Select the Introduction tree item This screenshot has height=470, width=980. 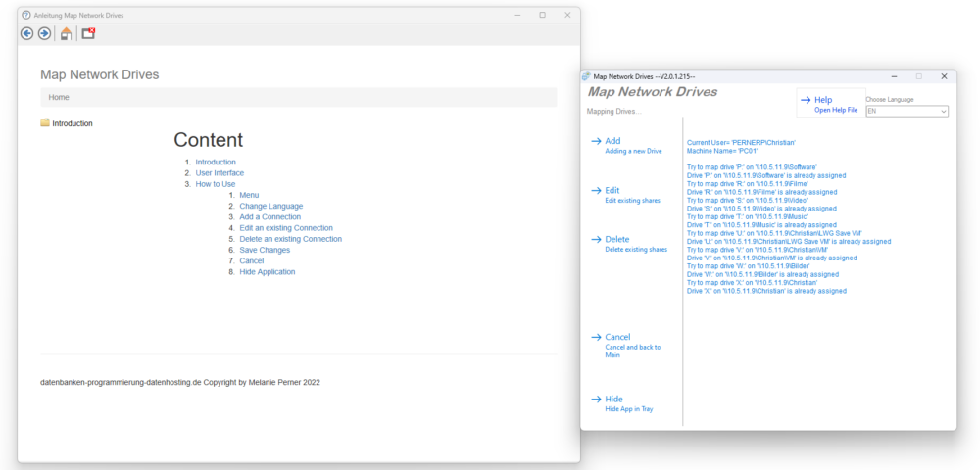73,123
